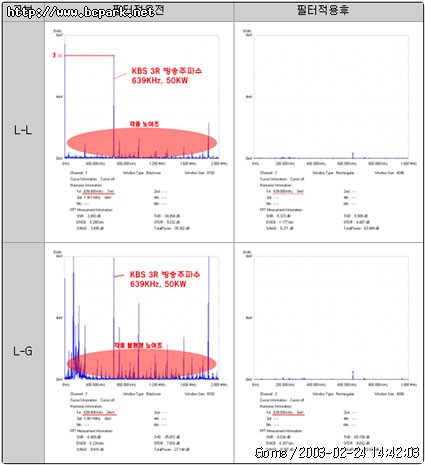Image resolution: width=425 pixels, height=465 pixels.
Task: Click the KBS 3R 639KHz annotation in L-G chart
Action: pyautogui.click(x=165, y=279)
